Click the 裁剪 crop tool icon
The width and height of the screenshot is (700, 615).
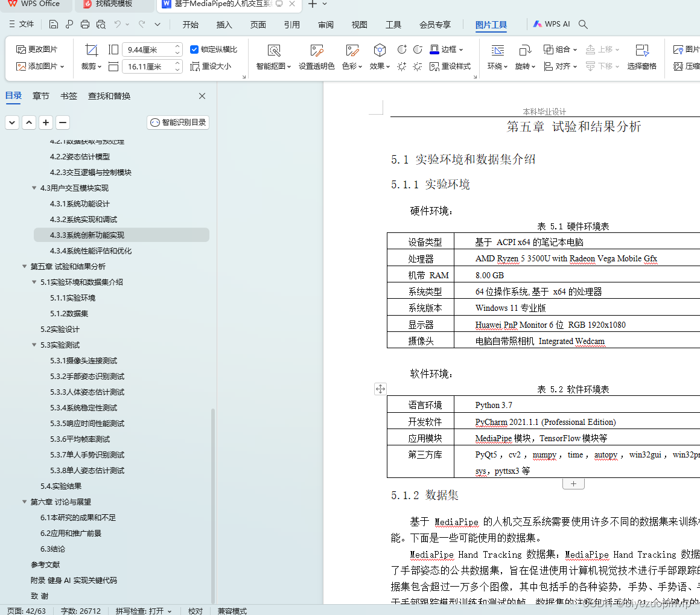pos(91,49)
